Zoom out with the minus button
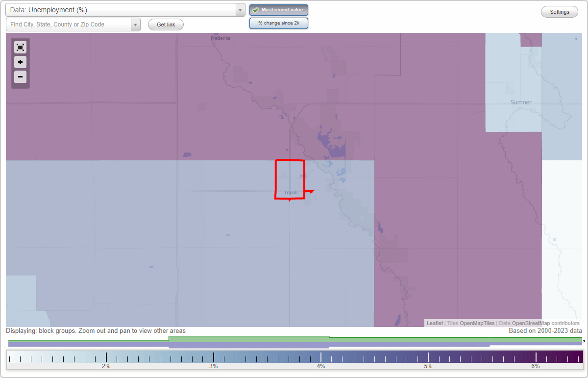Screen dimensions: 588x378 tap(20, 76)
